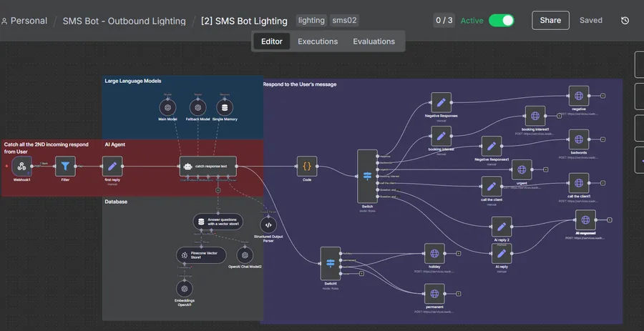Image resolution: width=644 pixels, height=331 pixels.
Task: Select the catch response text agent node
Action: click(x=208, y=167)
